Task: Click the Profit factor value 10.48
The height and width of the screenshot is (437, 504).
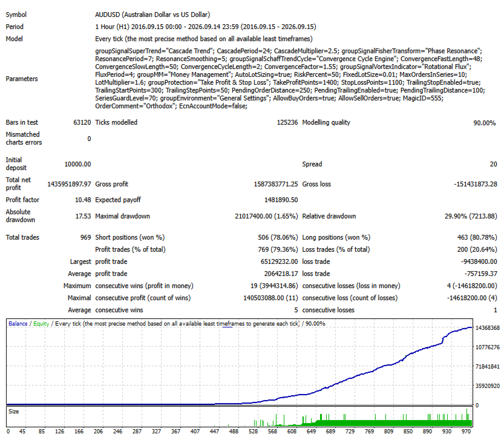Action: point(83,200)
